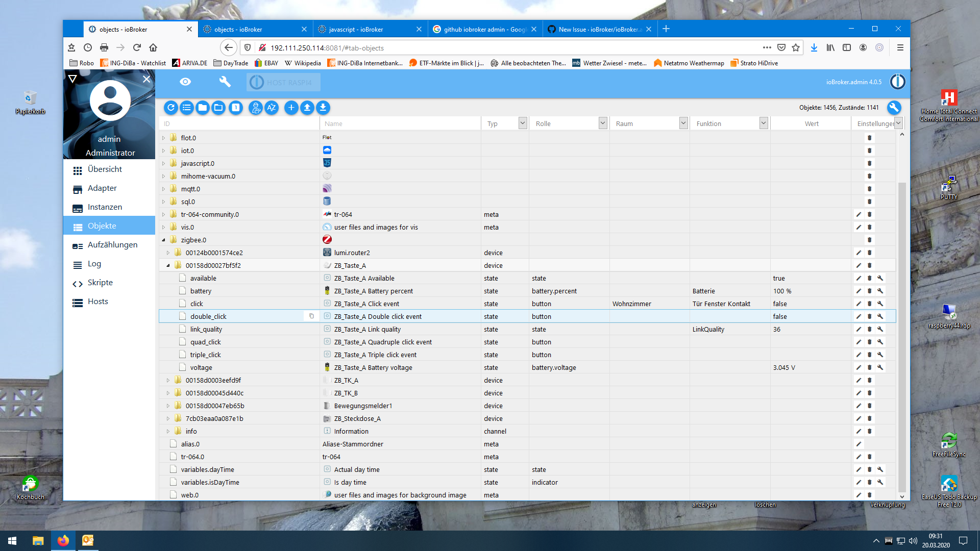This screenshot has width=980, height=551.
Task: Edit the double_click object with pencil icon
Action: click(x=859, y=316)
